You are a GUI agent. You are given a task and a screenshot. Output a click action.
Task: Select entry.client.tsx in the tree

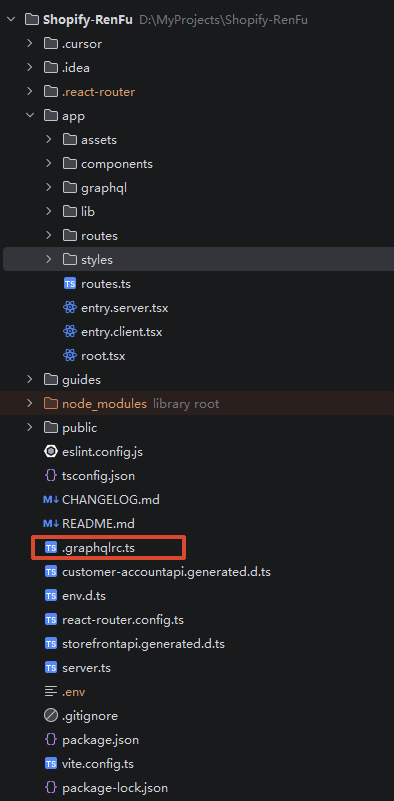click(122, 332)
